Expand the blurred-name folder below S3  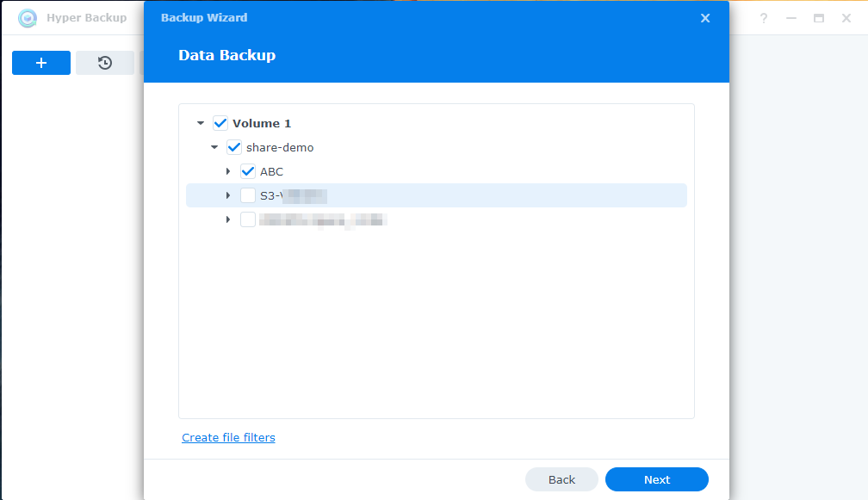pos(228,219)
